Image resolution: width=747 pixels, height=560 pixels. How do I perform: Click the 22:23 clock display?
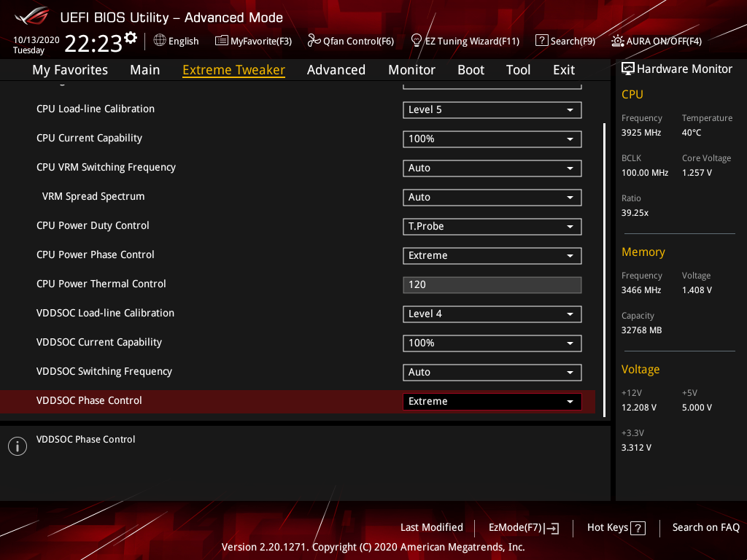[x=93, y=43]
